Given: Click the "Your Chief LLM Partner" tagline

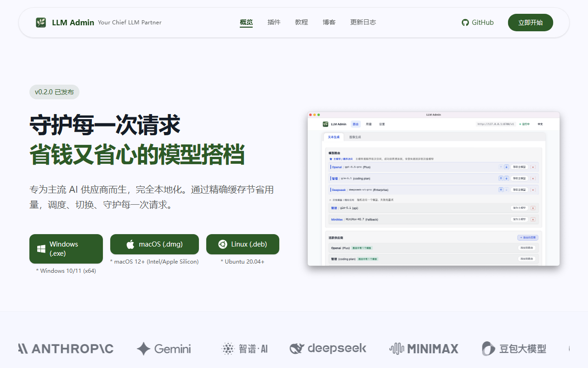Looking at the screenshot, I should (x=130, y=23).
